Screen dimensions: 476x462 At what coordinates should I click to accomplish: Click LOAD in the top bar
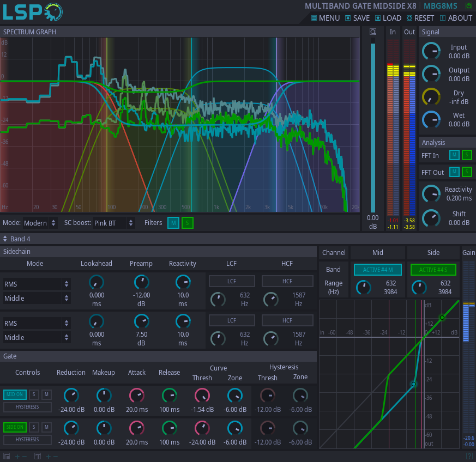pyautogui.click(x=388, y=18)
